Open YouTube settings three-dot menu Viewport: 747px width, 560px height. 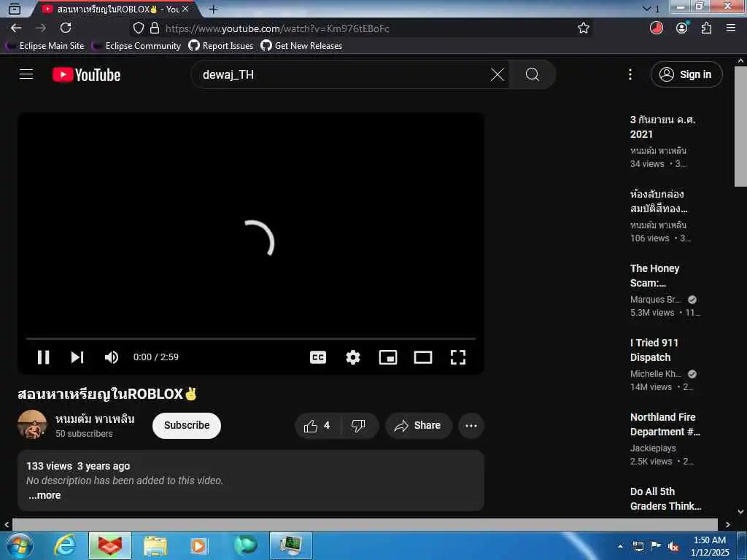pos(630,74)
